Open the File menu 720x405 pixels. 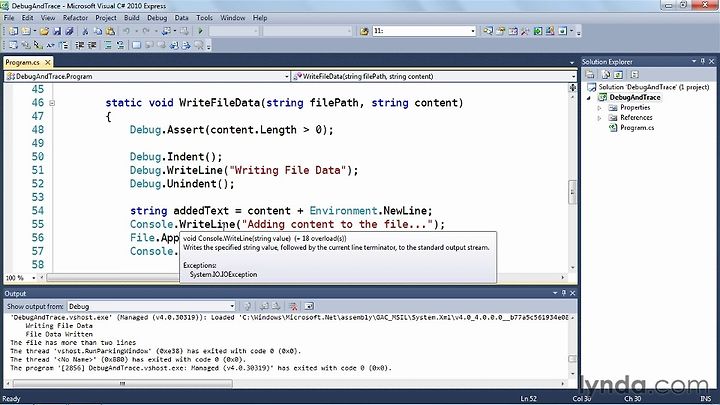click(9, 17)
